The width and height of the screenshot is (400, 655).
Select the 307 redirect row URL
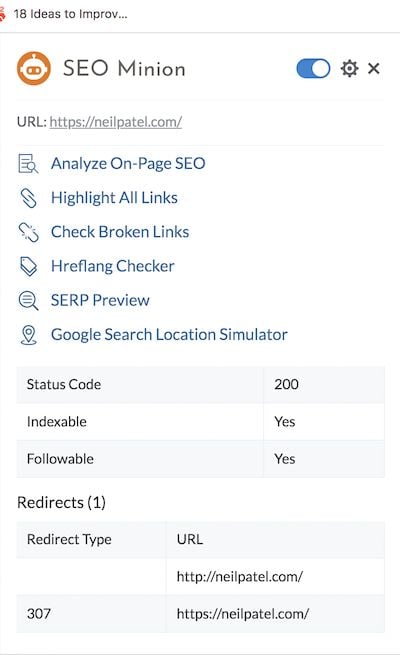click(243, 614)
